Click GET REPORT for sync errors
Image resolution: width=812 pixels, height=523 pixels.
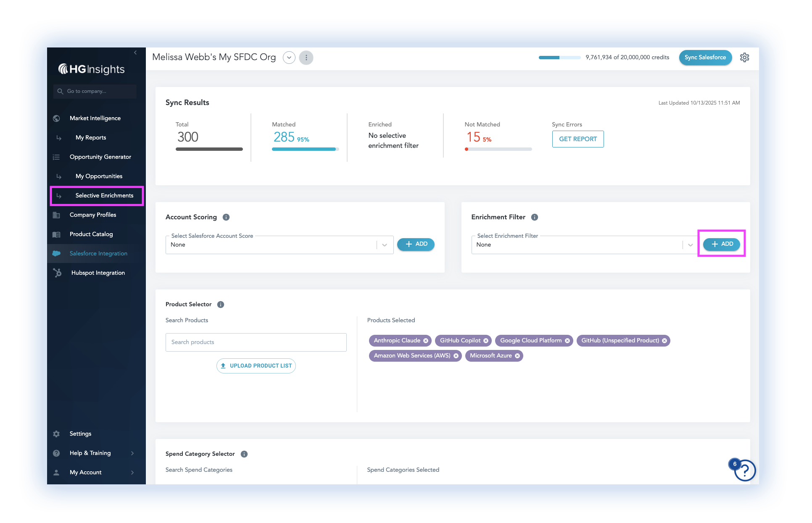coord(577,139)
